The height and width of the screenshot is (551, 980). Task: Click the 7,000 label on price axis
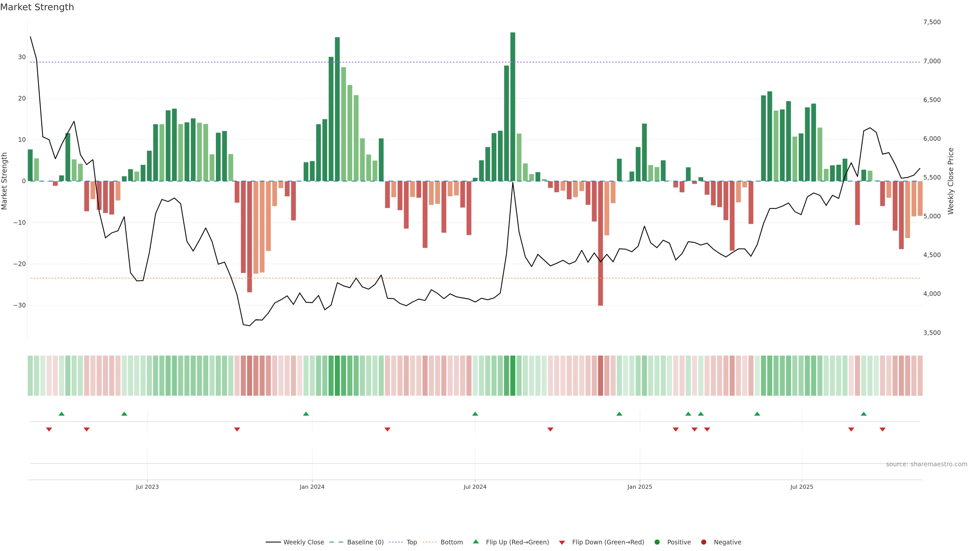932,61
